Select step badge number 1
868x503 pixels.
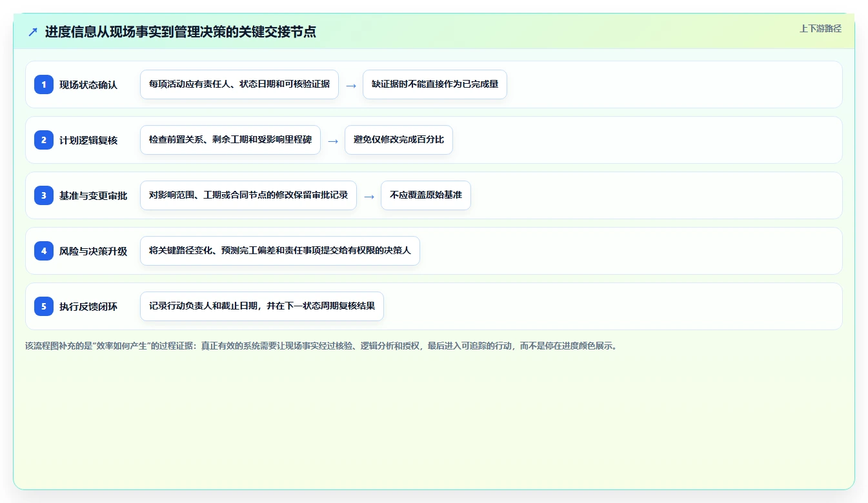44,84
